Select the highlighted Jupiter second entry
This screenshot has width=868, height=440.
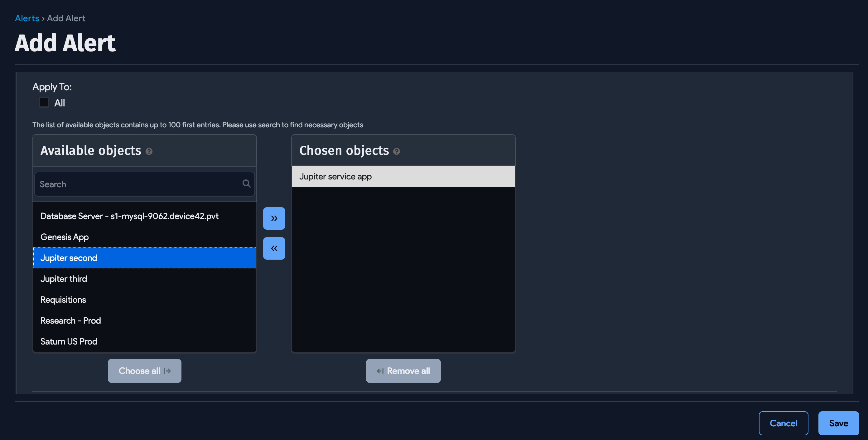(x=69, y=257)
